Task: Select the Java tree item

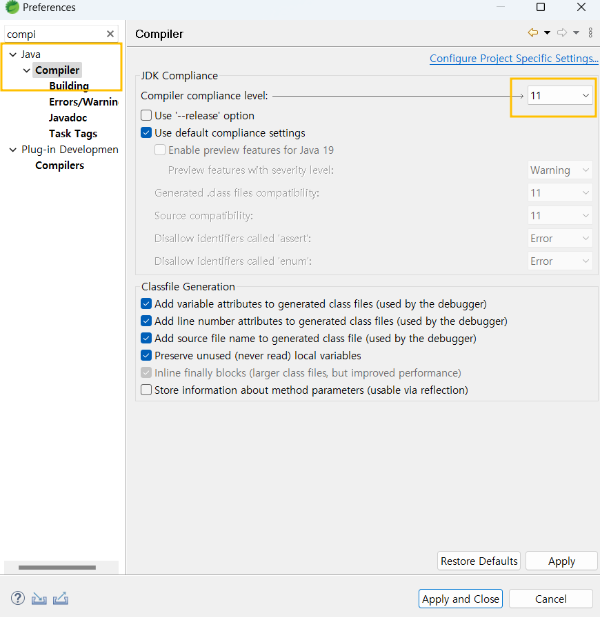Action: pos(31,54)
